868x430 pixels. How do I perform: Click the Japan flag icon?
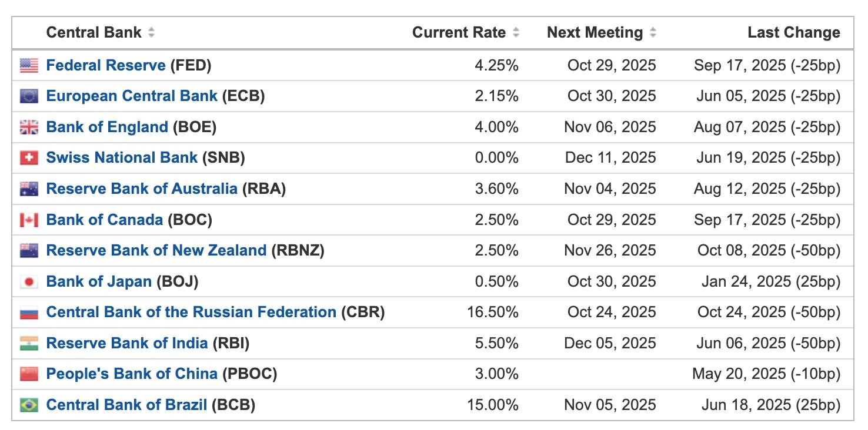coord(29,282)
